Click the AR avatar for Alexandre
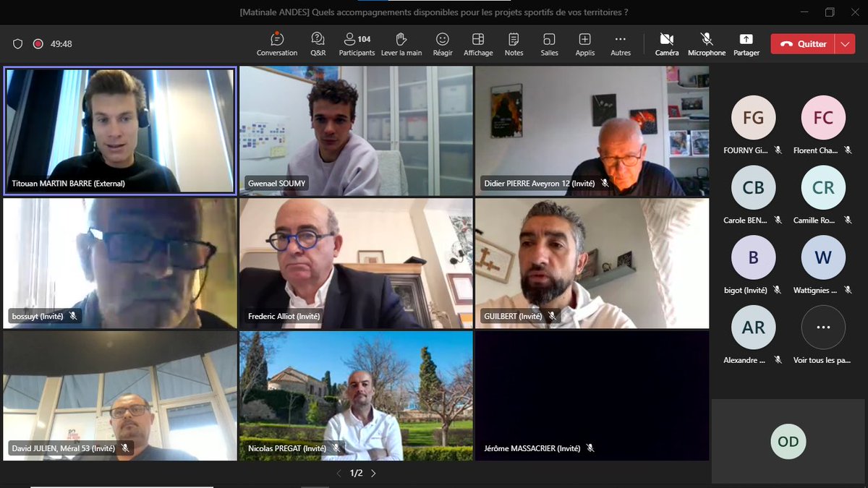868x488 pixels. (753, 328)
